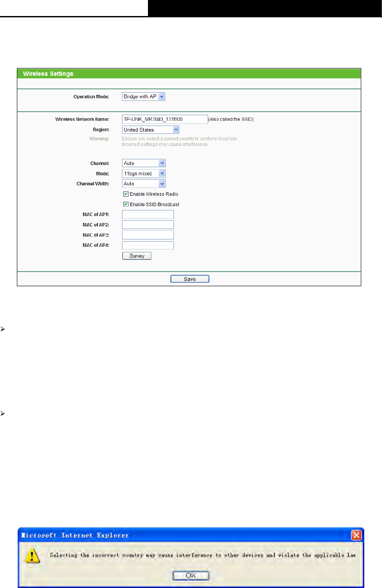This screenshot has width=382, height=588.
Task: Click the Survey button
Action: pyautogui.click(x=137, y=256)
